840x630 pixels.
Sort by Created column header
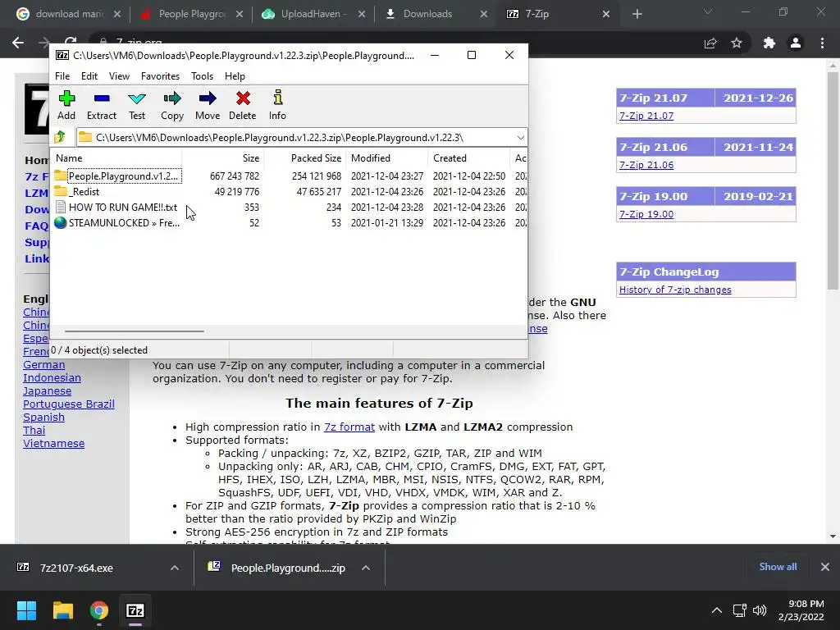(468, 158)
